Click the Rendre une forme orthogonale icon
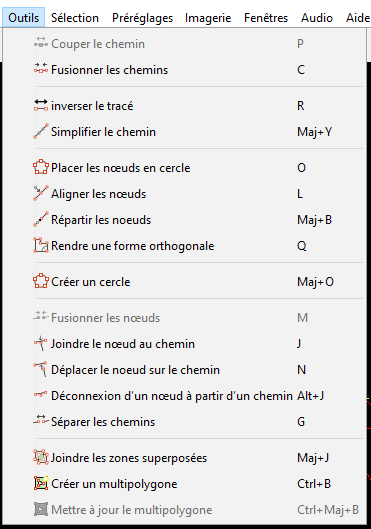This screenshot has height=529, width=371. point(41,245)
